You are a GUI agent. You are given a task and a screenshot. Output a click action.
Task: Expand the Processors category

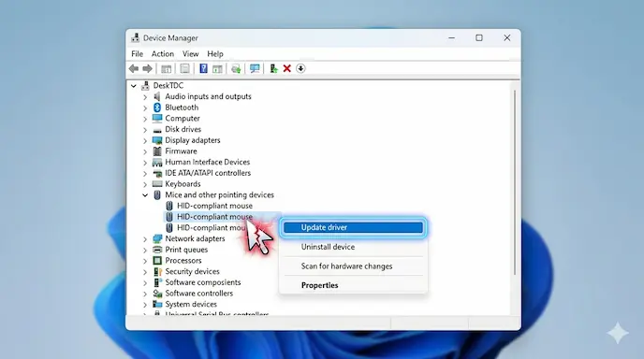(x=145, y=261)
